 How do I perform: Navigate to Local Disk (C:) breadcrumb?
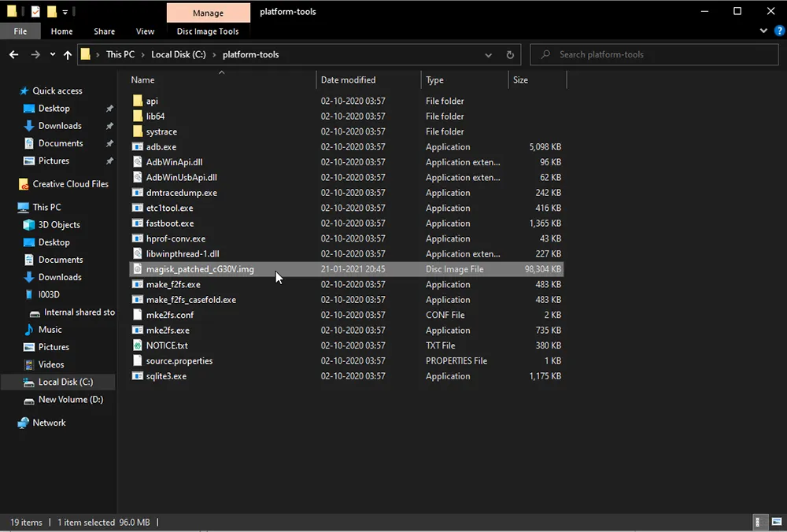point(178,54)
